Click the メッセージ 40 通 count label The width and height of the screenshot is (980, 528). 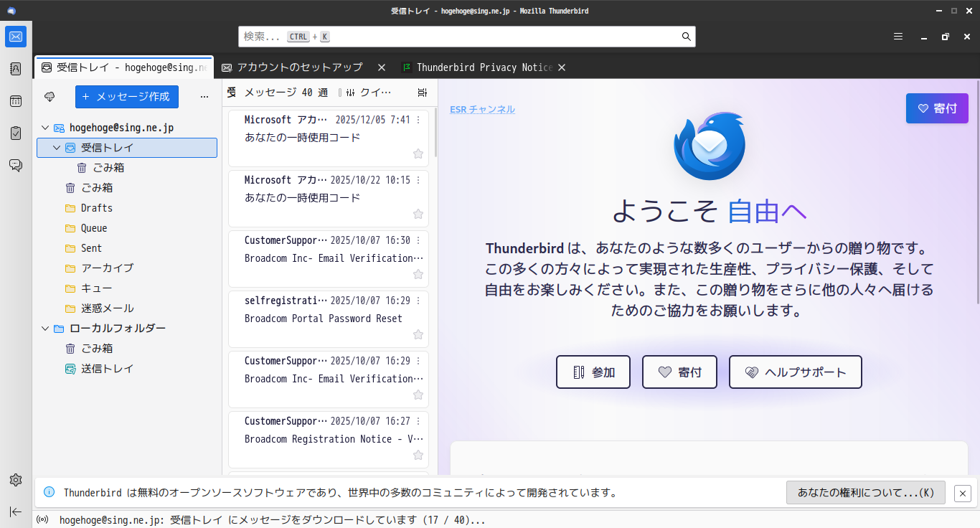point(286,93)
